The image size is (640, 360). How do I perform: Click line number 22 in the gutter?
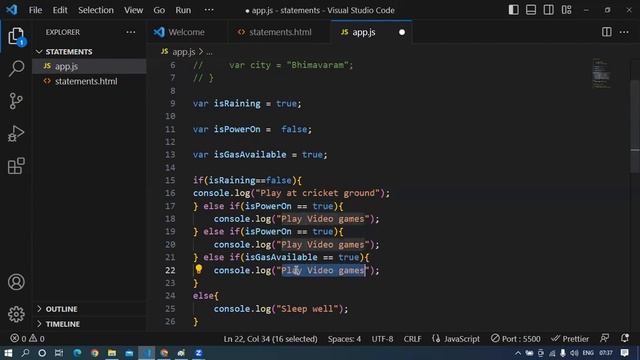point(170,270)
